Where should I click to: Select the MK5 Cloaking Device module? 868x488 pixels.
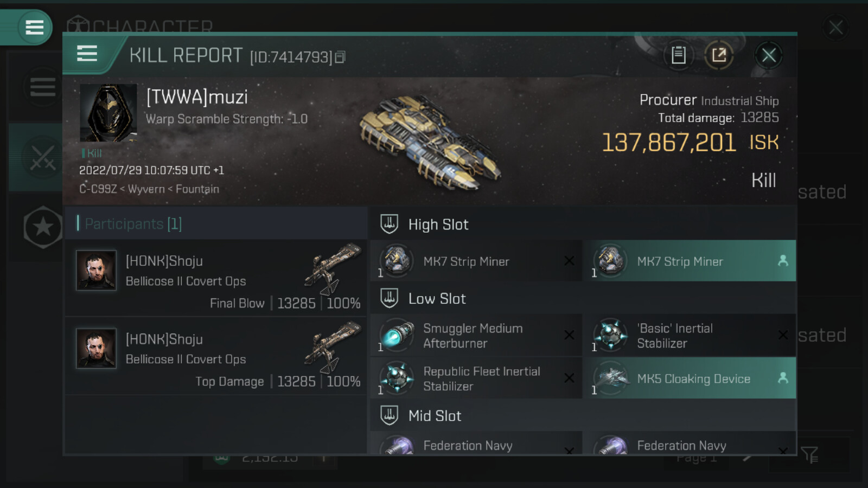click(x=689, y=378)
